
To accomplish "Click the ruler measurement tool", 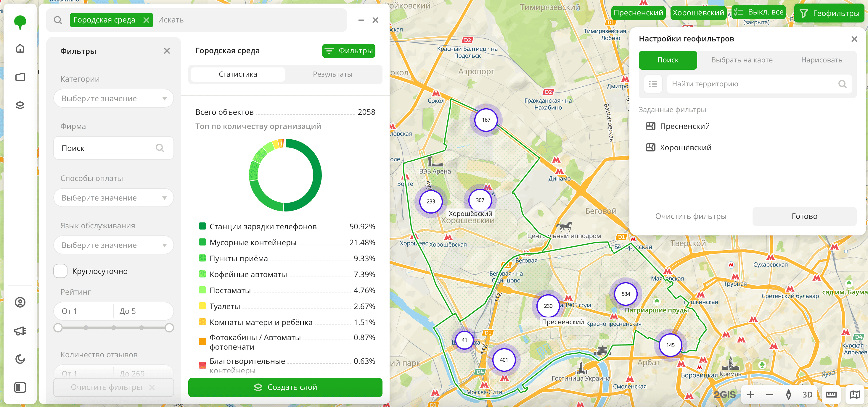I will (831, 395).
